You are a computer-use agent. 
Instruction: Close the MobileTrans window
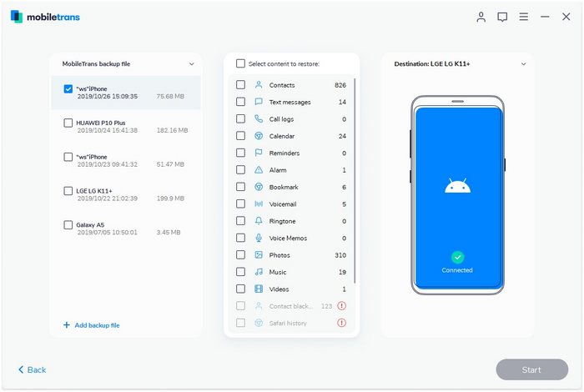[566, 17]
